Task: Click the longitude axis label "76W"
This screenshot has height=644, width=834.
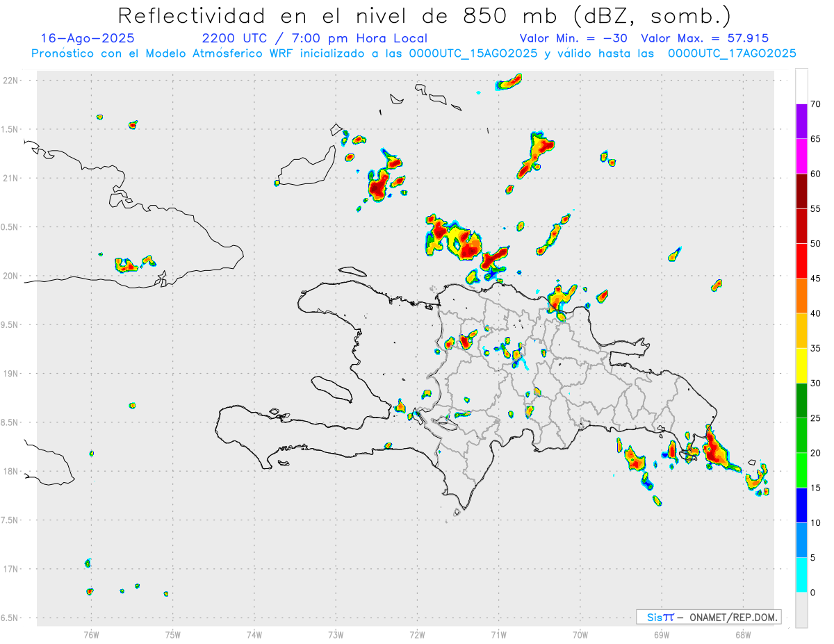Action: 91,635
